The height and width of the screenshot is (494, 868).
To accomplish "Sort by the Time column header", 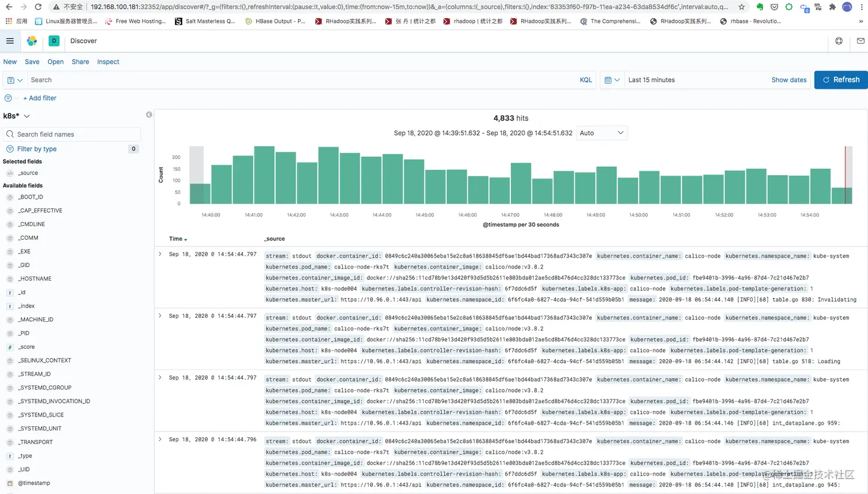I will [178, 239].
